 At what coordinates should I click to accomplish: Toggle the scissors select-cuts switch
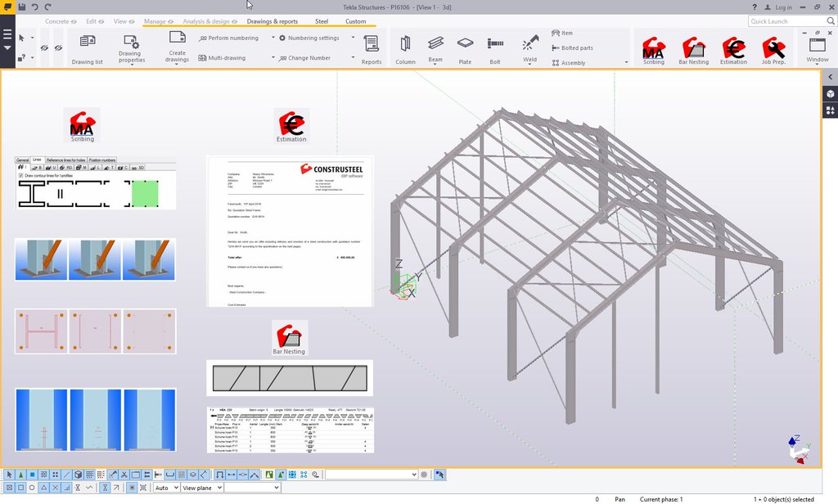[124, 474]
